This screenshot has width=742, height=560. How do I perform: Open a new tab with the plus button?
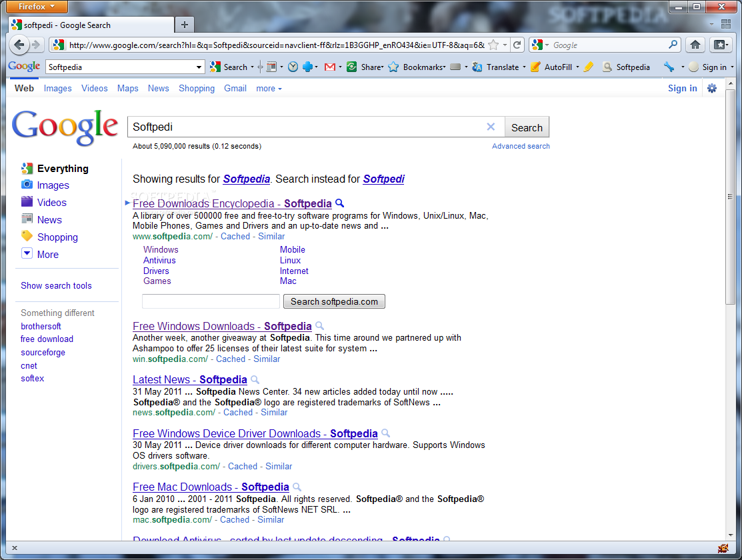point(185,25)
